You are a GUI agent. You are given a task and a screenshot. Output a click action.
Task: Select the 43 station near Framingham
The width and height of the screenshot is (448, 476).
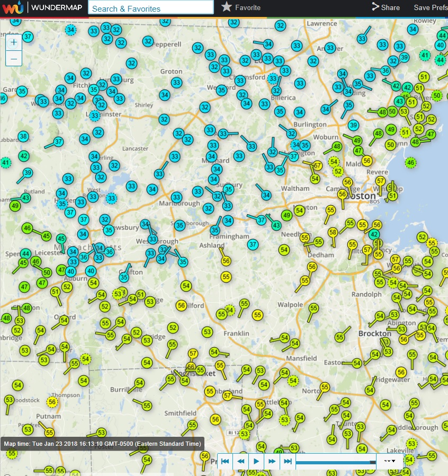[276, 226]
